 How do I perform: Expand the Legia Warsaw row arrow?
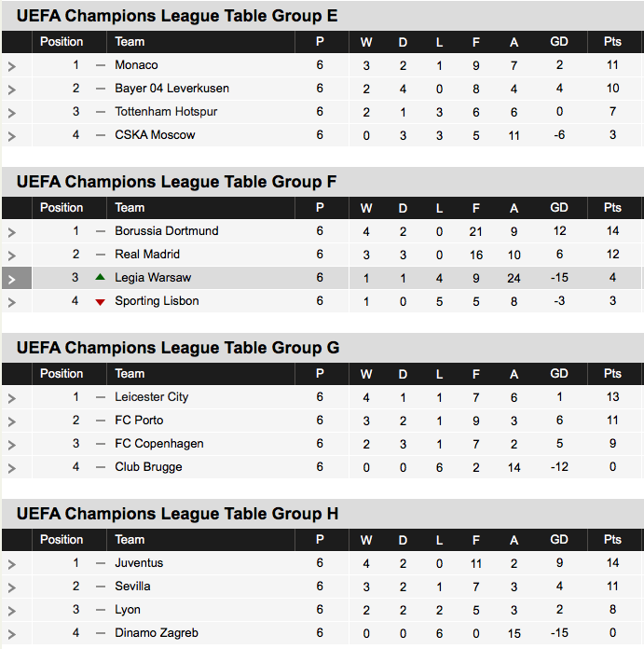point(12,279)
